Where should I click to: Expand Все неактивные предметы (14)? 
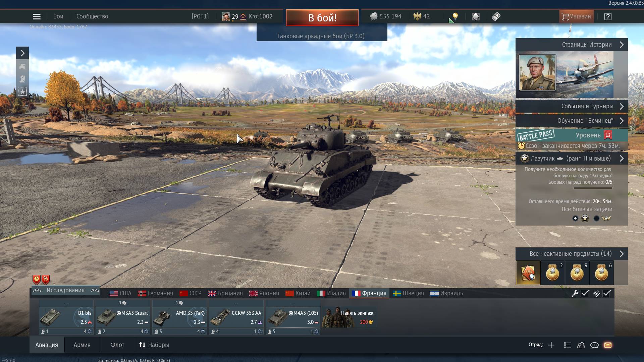coord(572,254)
